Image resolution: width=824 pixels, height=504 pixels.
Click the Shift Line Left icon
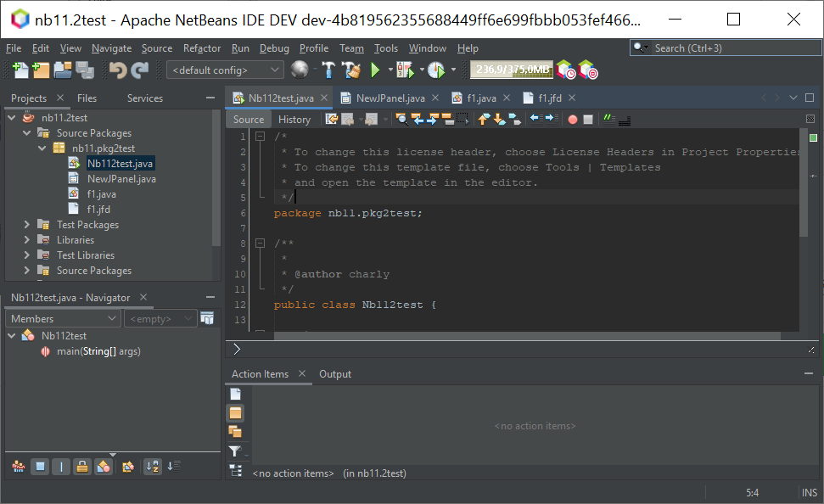click(x=535, y=119)
